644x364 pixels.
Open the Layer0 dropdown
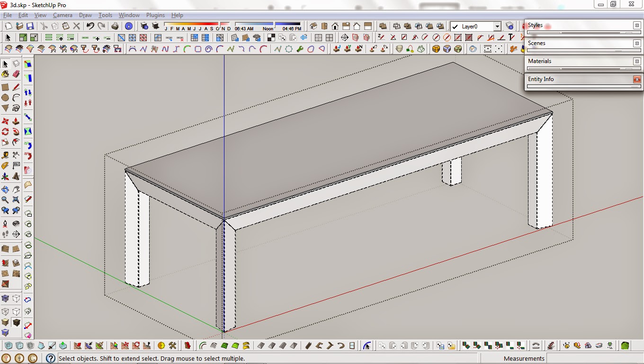[497, 27]
